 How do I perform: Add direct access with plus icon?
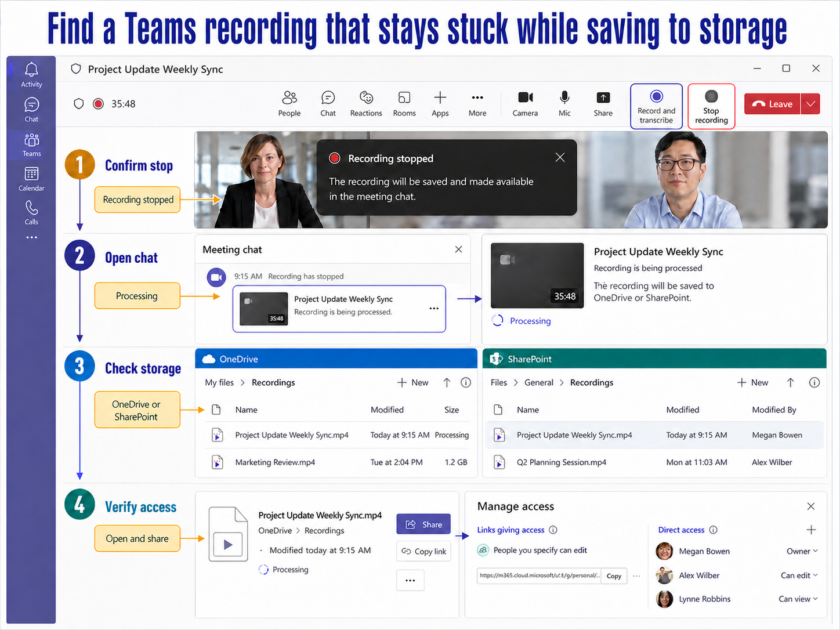[811, 530]
